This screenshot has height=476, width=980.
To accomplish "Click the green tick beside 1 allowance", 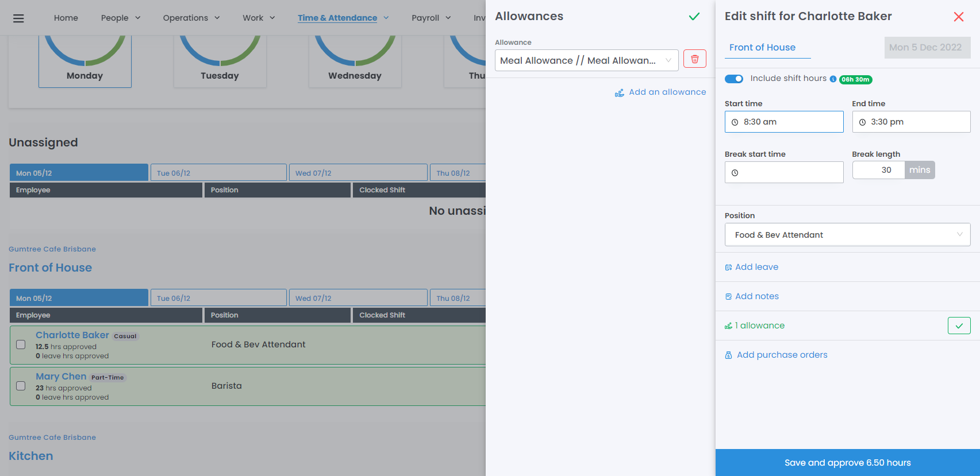I will coord(959,326).
